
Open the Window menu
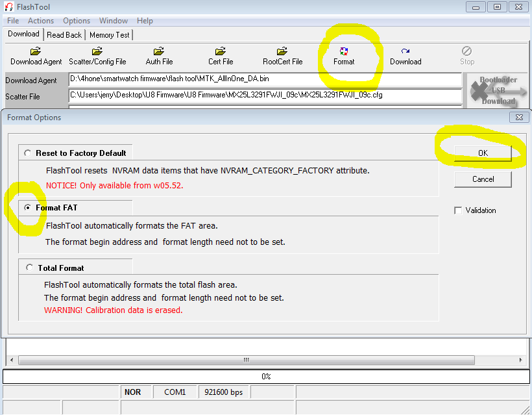[x=114, y=21]
